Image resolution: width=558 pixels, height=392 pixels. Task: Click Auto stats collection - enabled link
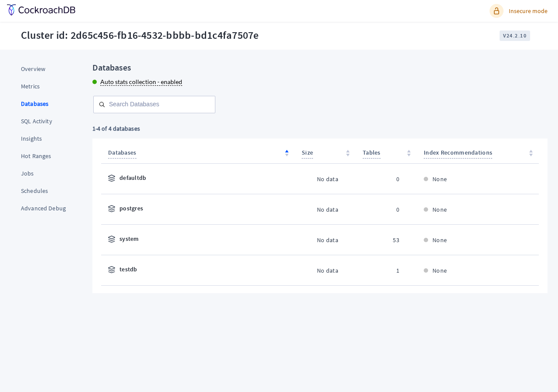141,82
